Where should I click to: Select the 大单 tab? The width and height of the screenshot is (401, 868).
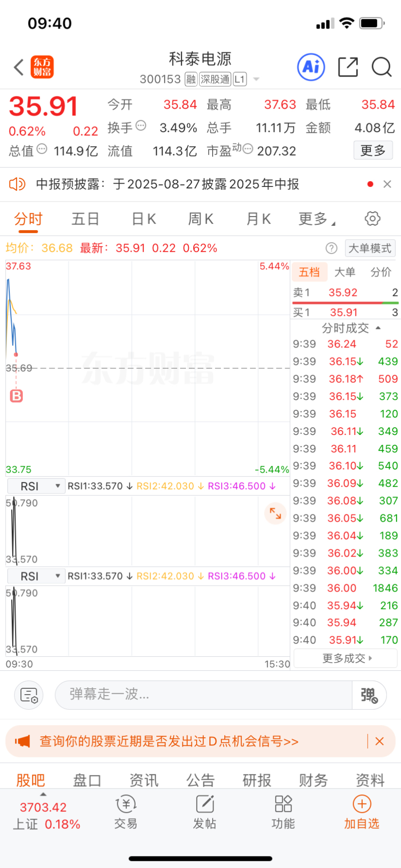345,272
